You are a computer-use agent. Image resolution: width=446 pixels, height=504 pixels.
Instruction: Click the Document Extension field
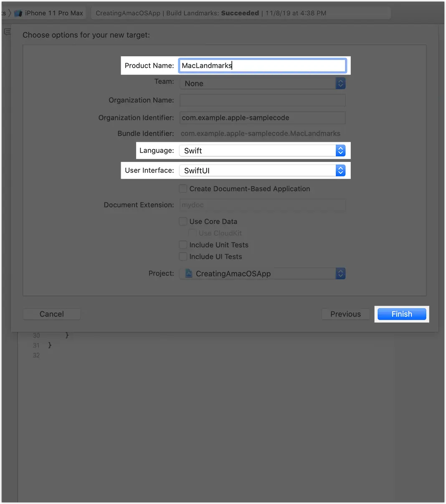(262, 205)
